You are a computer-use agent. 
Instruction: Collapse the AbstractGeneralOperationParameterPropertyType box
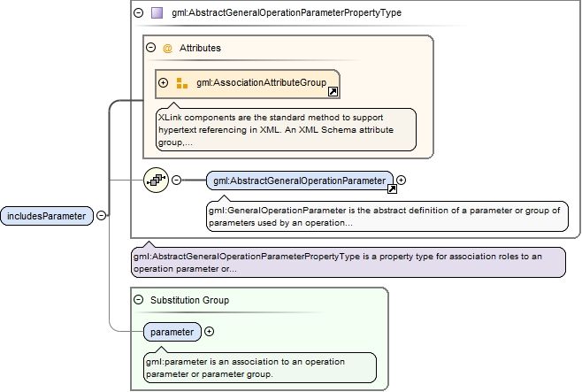[x=139, y=13]
